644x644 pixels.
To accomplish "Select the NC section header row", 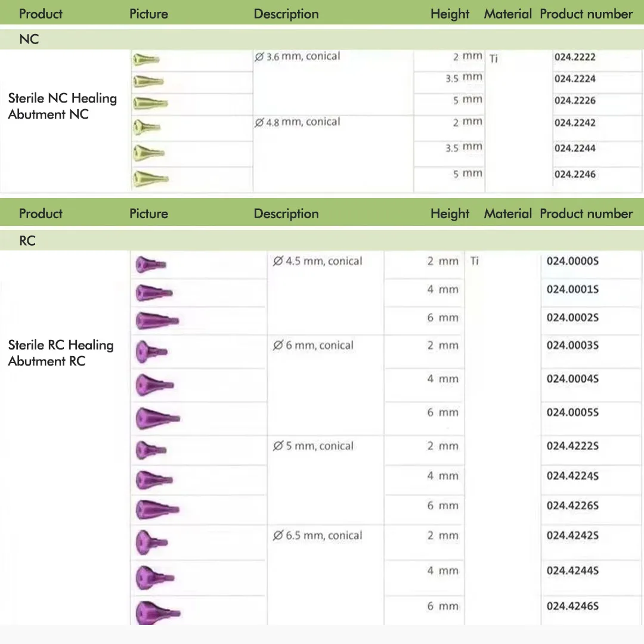I will coord(322,39).
